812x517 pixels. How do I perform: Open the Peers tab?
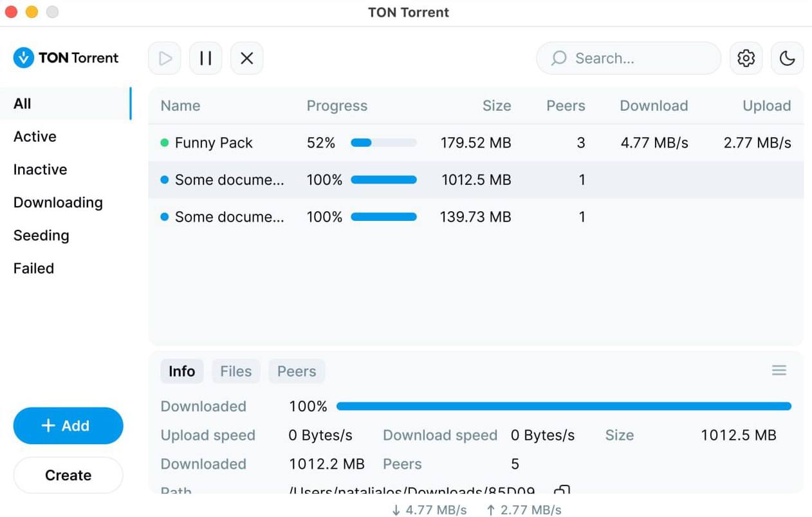(x=297, y=371)
